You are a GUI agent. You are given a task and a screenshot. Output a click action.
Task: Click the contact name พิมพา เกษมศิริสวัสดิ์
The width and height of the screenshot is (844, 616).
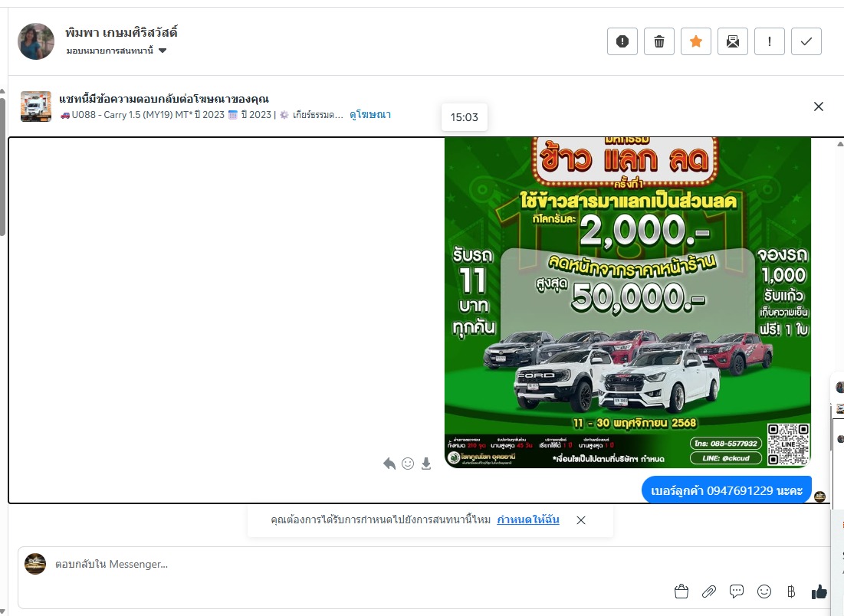[x=121, y=32]
